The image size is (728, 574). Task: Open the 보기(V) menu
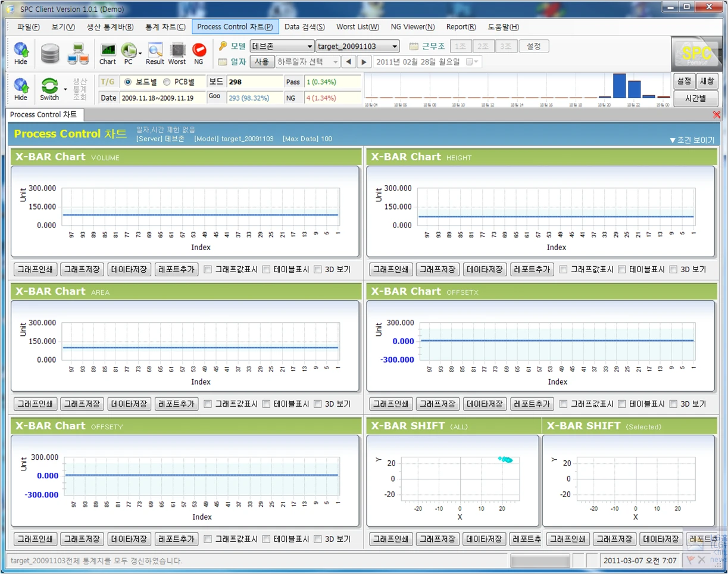click(x=63, y=27)
